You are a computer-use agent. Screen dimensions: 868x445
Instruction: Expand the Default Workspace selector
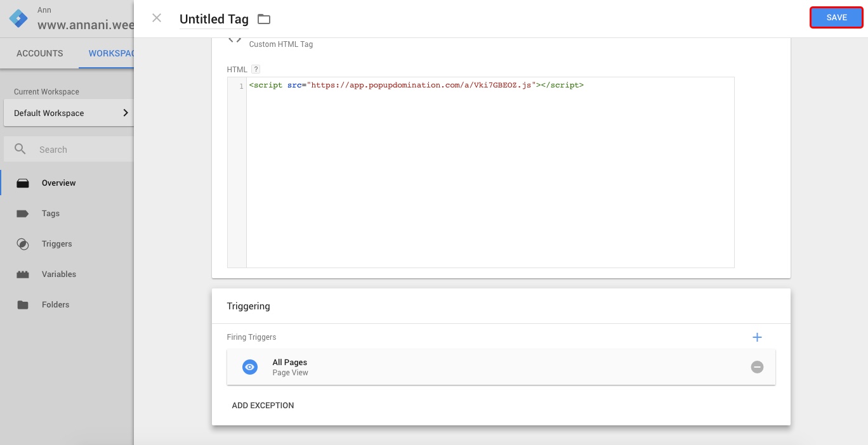(69, 113)
